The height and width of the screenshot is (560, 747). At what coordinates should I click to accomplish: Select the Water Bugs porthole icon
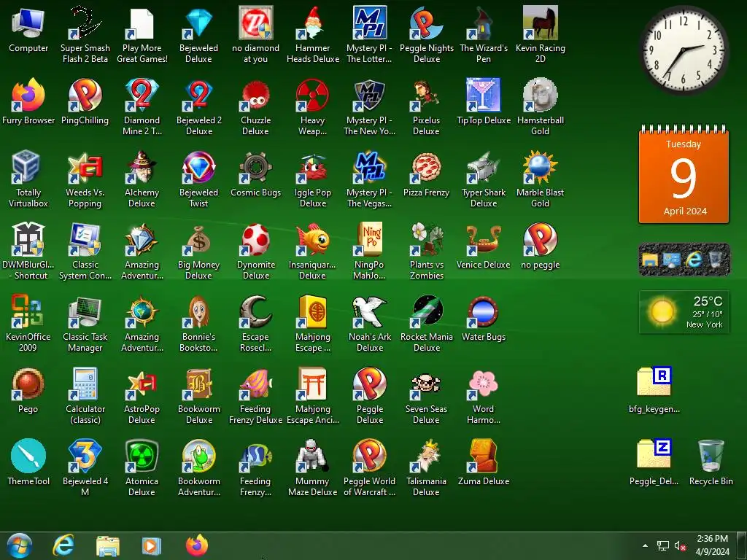pos(483,311)
